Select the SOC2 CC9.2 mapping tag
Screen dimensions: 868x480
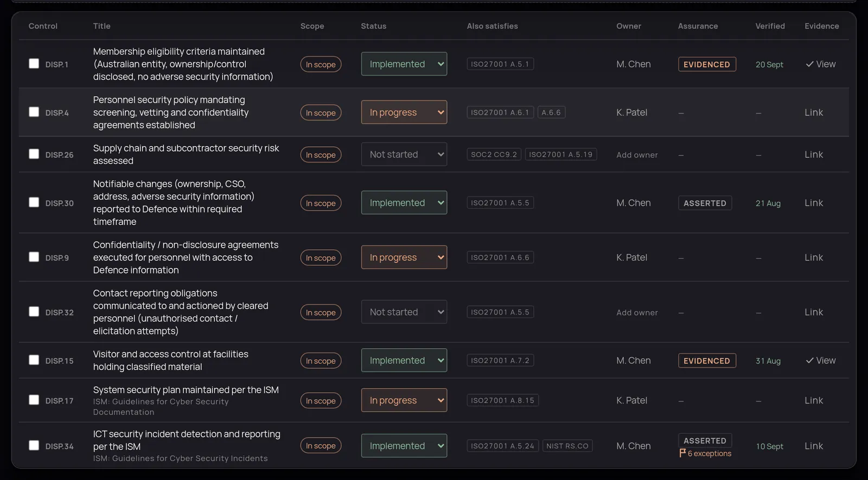tap(494, 155)
